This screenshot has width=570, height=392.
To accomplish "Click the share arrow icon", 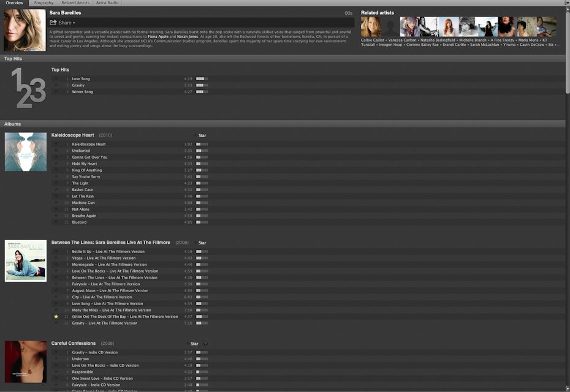I will pyautogui.click(x=53, y=23).
